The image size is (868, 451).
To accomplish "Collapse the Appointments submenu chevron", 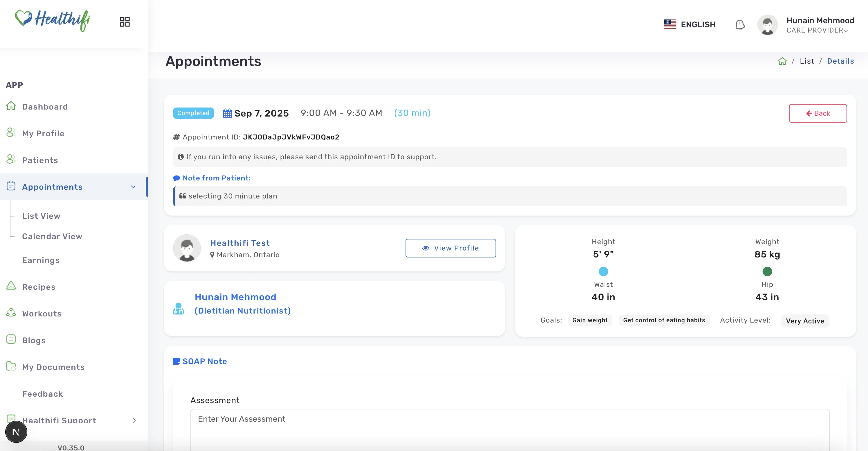I will [x=134, y=187].
